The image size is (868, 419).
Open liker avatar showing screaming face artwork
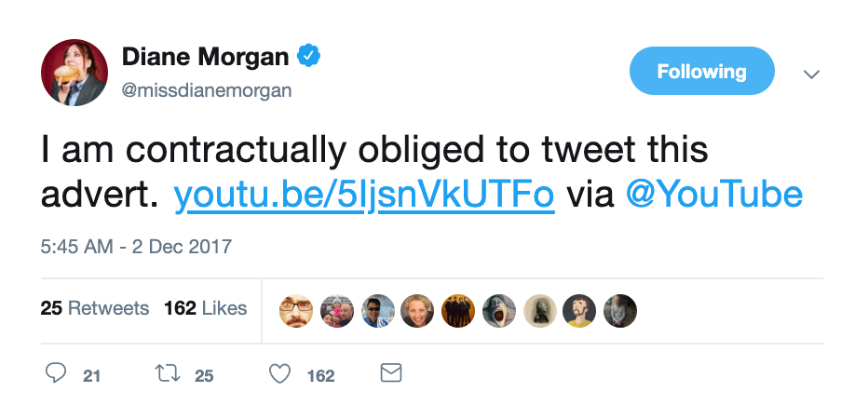[498, 310]
